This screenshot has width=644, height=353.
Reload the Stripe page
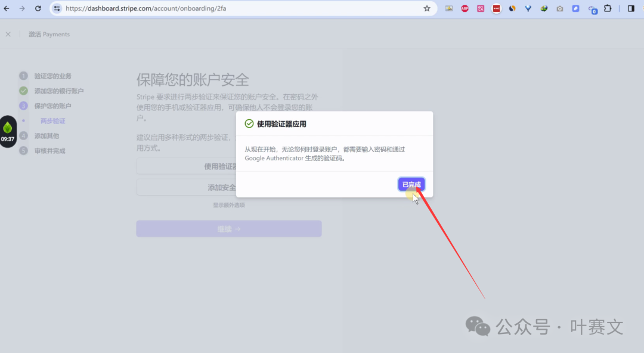38,9
